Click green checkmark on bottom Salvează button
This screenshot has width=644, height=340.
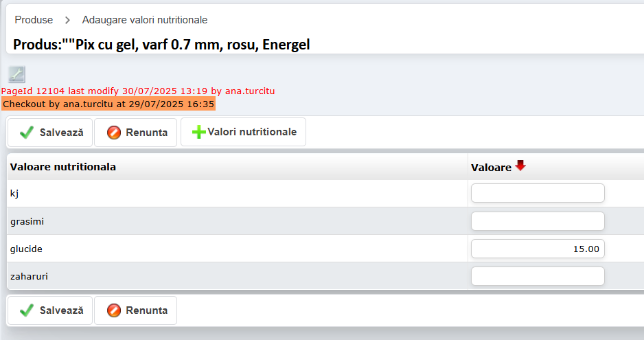27,310
